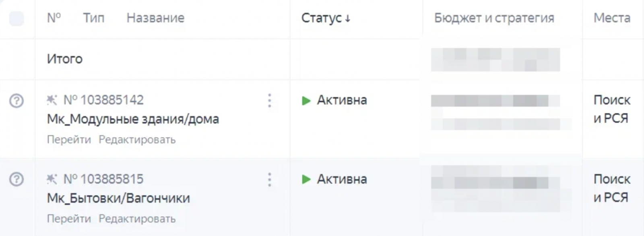Open three-dot menu for Мк_Модульные здания/дома

269,100
